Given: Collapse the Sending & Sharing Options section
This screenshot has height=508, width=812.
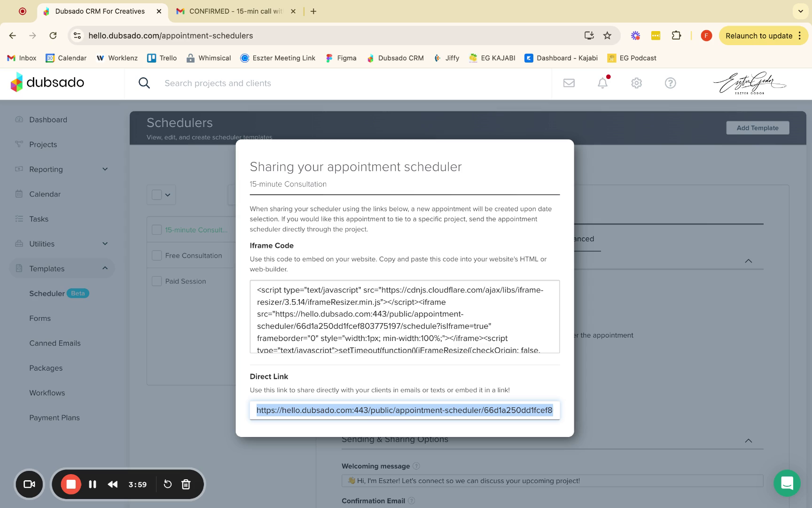Looking at the screenshot, I should click(749, 441).
